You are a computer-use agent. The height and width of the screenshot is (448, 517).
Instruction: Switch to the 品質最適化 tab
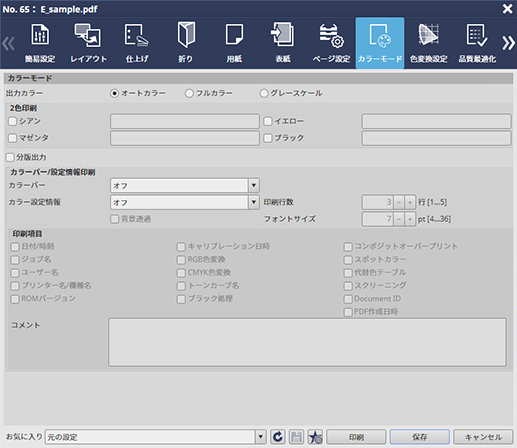pos(477,43)
